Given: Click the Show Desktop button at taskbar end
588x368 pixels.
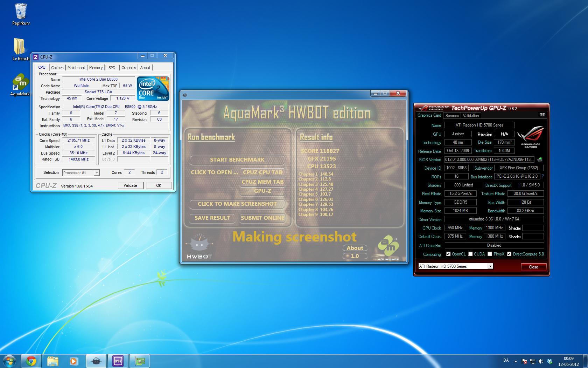Looking at the screenshot, I should tap(586, 361).
